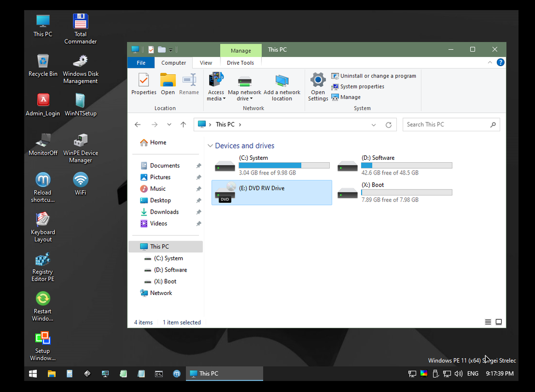This screenshot has height=392, width=535.
Task: Unpin Music from quick access
Action: tap(198, 189)
